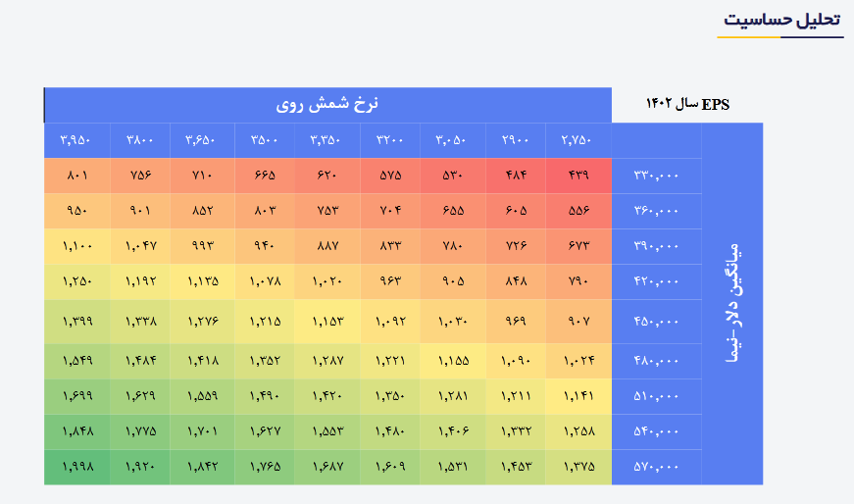Select the ۳۳۰,۰۰۰ row header
This screenshot has width=854, height=504.
656,176
